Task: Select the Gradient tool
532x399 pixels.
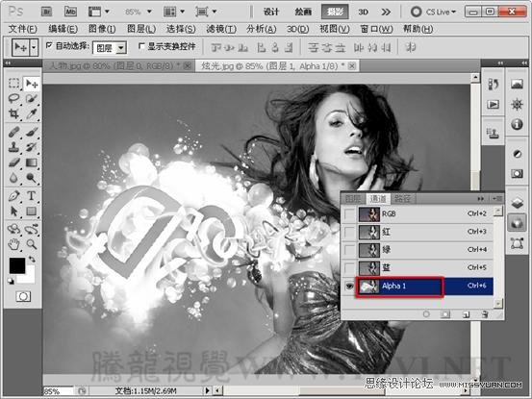Action: click(x=32, y=162)
